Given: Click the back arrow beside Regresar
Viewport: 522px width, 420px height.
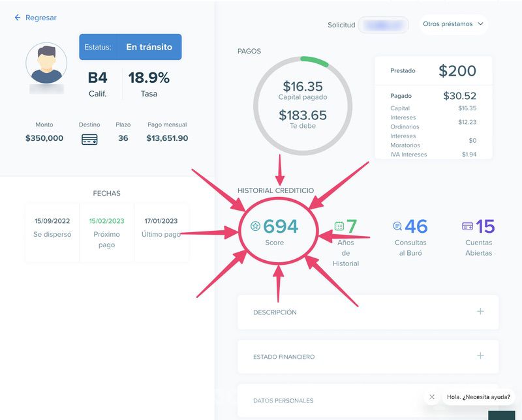Looking at the screenshot, I should pyautogui.click(x=16, y=18).
